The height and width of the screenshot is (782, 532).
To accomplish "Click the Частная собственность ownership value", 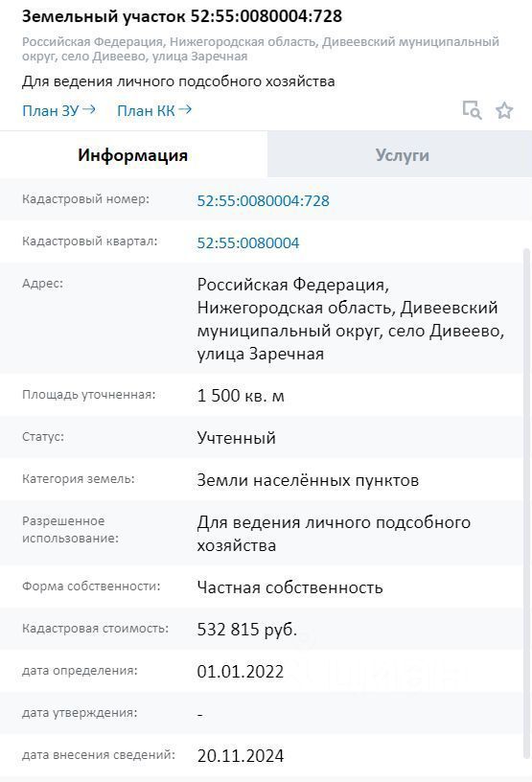I will [x=289, y=587].
